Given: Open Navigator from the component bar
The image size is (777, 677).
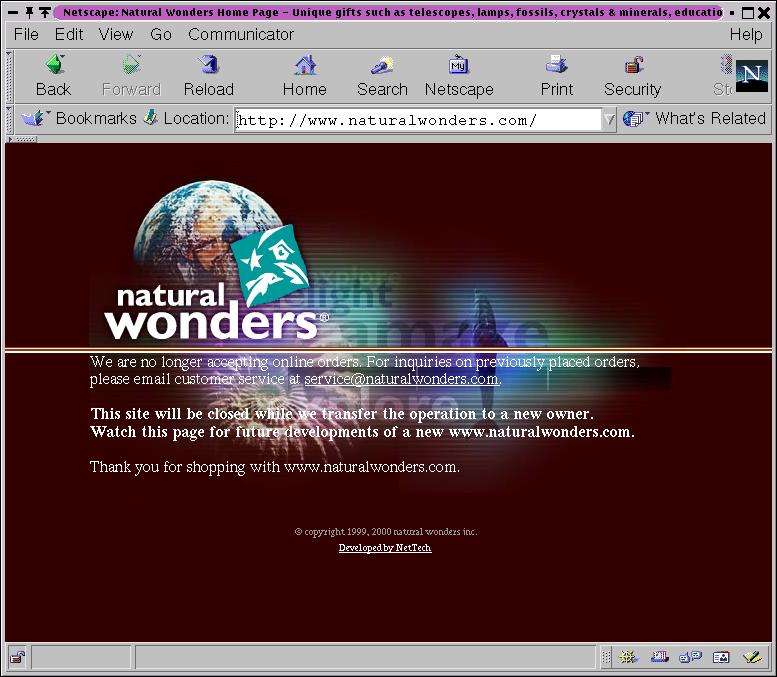Looking at the screenshot, I should [x=628, y=657].
